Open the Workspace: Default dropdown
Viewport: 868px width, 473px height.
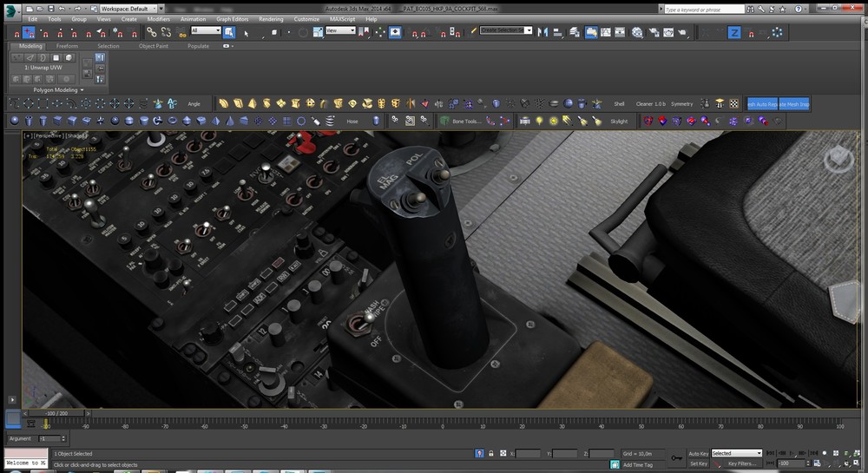129,8
